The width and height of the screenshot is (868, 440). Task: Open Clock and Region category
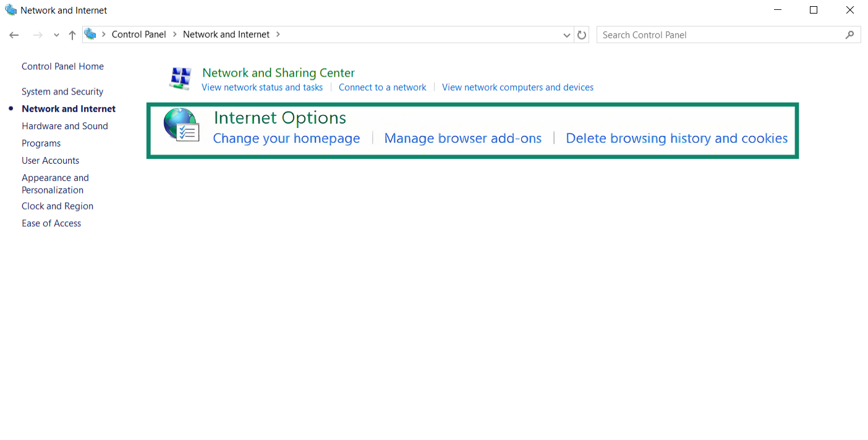pos(57,206)
